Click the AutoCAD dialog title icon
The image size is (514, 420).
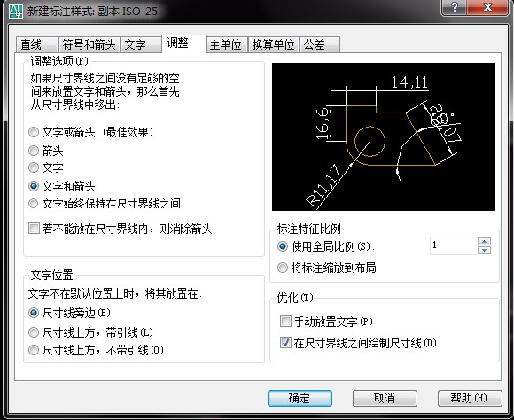coord(15,12)
